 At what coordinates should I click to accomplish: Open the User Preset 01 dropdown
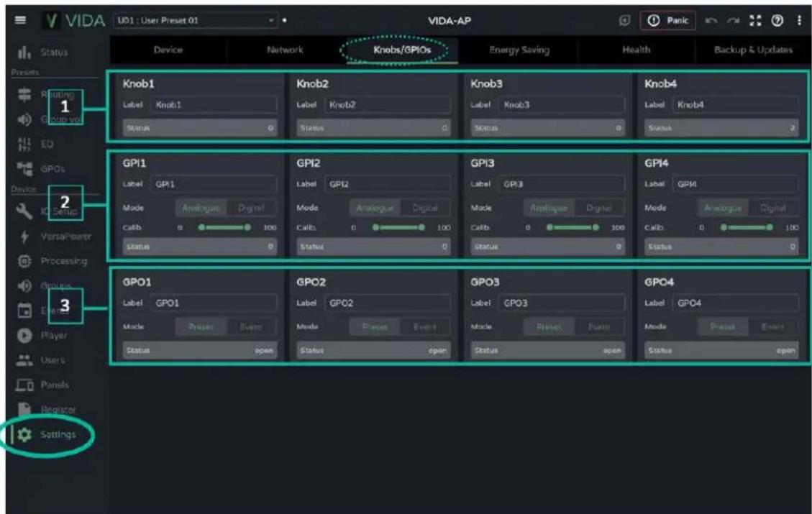196,21
